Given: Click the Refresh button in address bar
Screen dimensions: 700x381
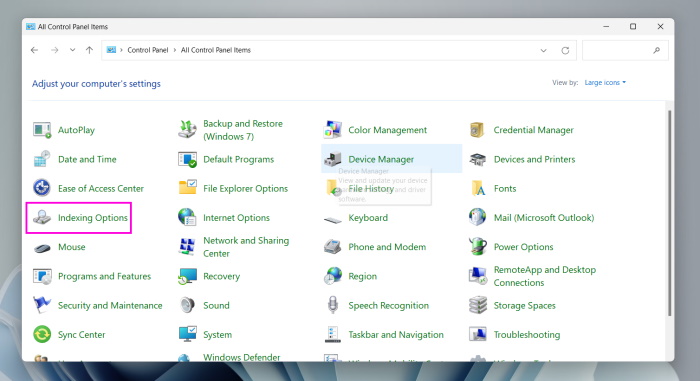Looking at the screenshot, I should (x=565, y=50).
